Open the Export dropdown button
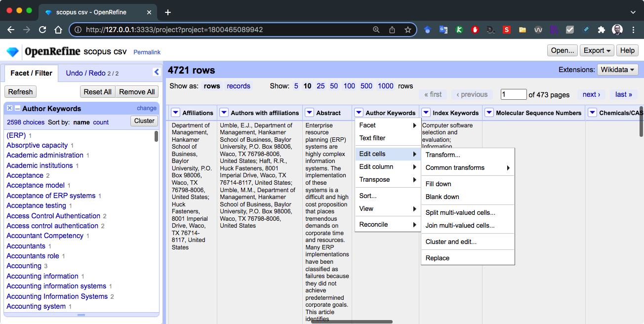This screenshot has height=324, width=644. pos(598,50)
